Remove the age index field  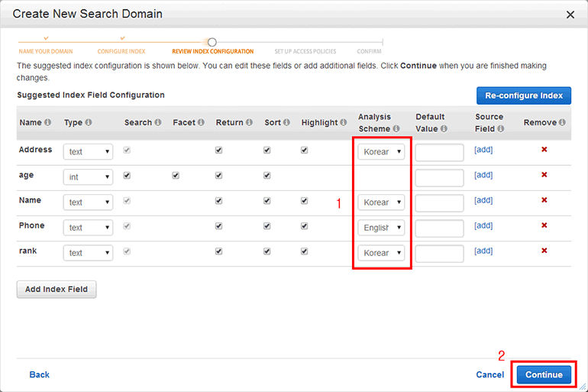pos(544,175)
